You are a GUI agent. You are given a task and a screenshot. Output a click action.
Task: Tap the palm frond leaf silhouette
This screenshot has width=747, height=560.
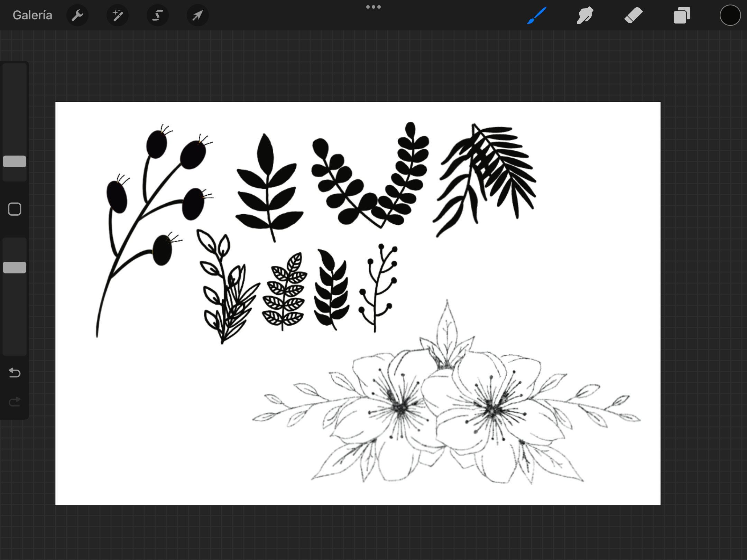pyautogui.click(x=484, y=180)
